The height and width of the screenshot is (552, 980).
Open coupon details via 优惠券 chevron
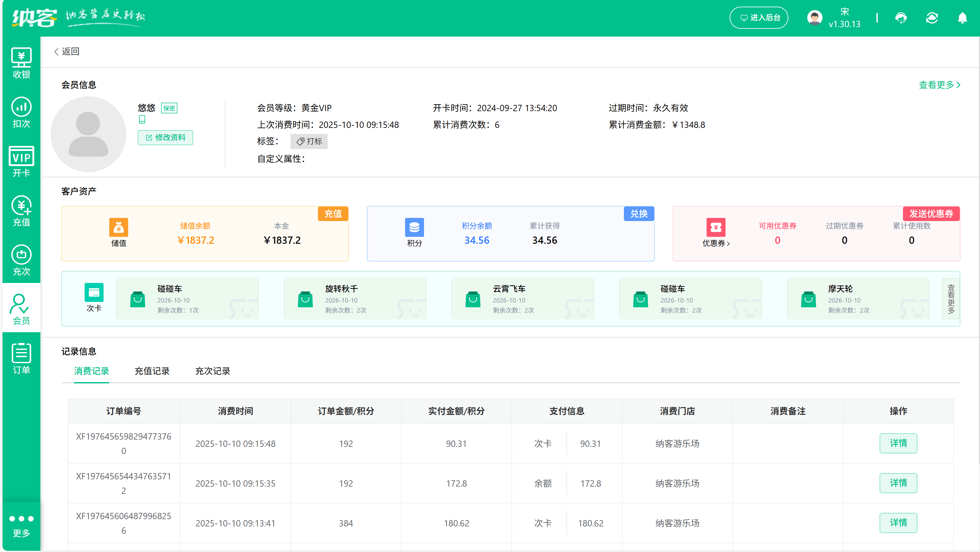730,244
